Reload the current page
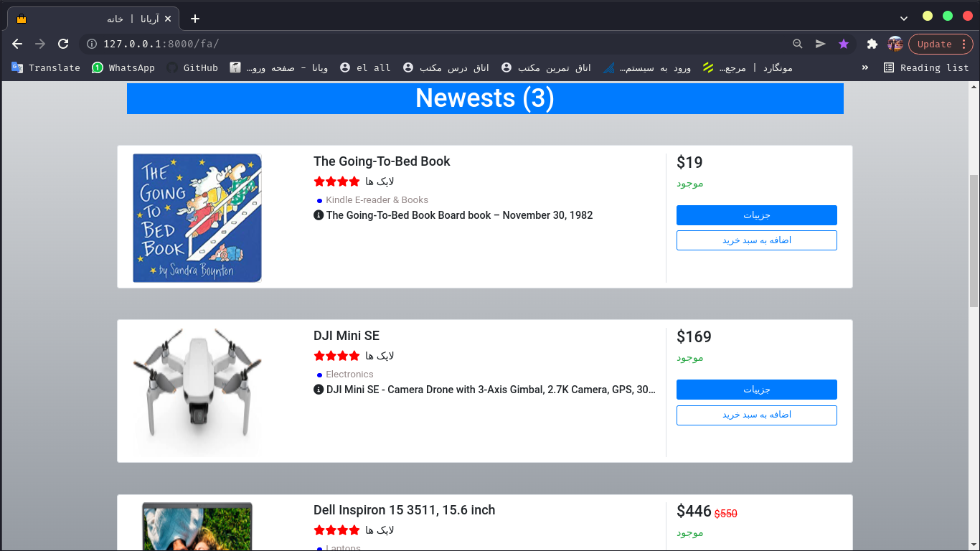980x551 pixels. click(63, 44)
